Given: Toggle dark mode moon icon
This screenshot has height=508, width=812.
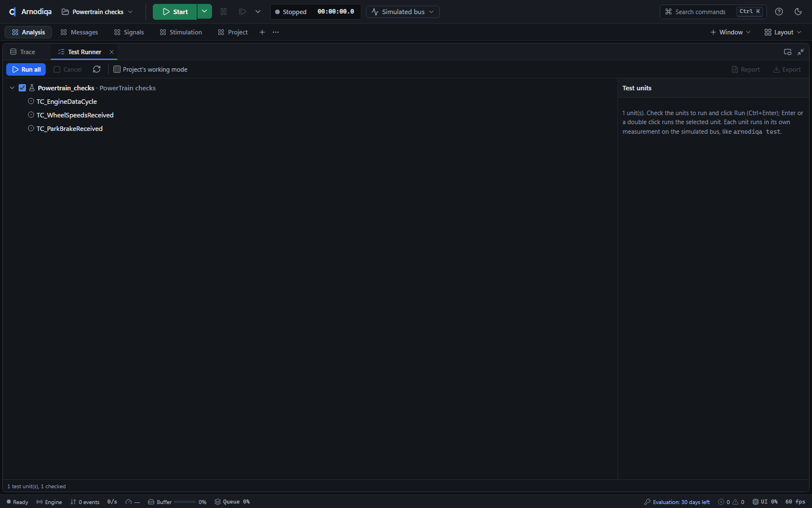Looking at the screenshot, I should point(798,12).
